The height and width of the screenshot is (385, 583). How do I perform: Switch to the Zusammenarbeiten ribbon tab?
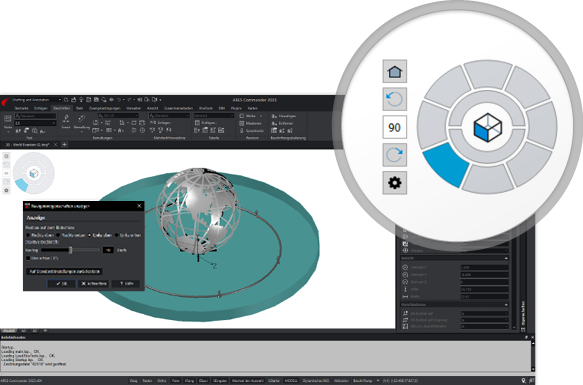(178, 108)
